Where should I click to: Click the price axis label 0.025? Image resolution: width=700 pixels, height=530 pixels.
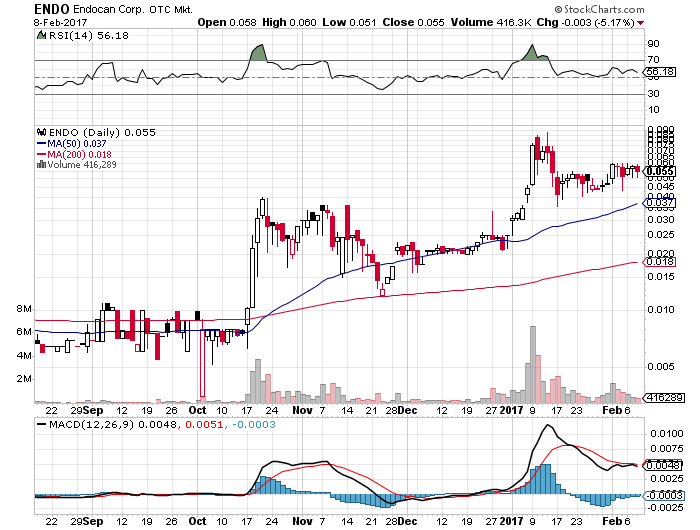(661, 235)
